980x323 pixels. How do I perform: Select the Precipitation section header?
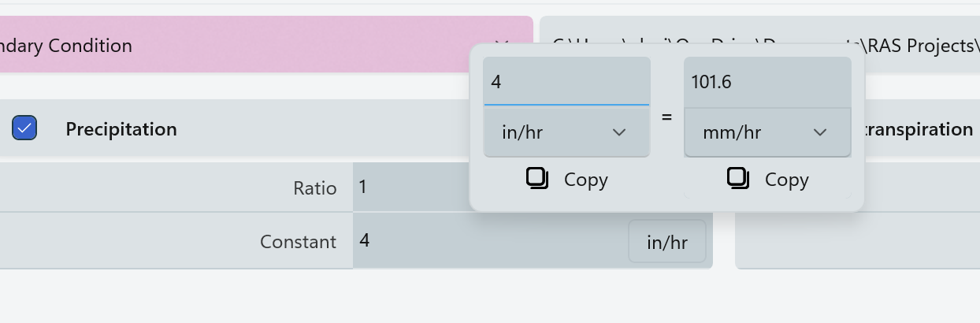pos(121,129)
